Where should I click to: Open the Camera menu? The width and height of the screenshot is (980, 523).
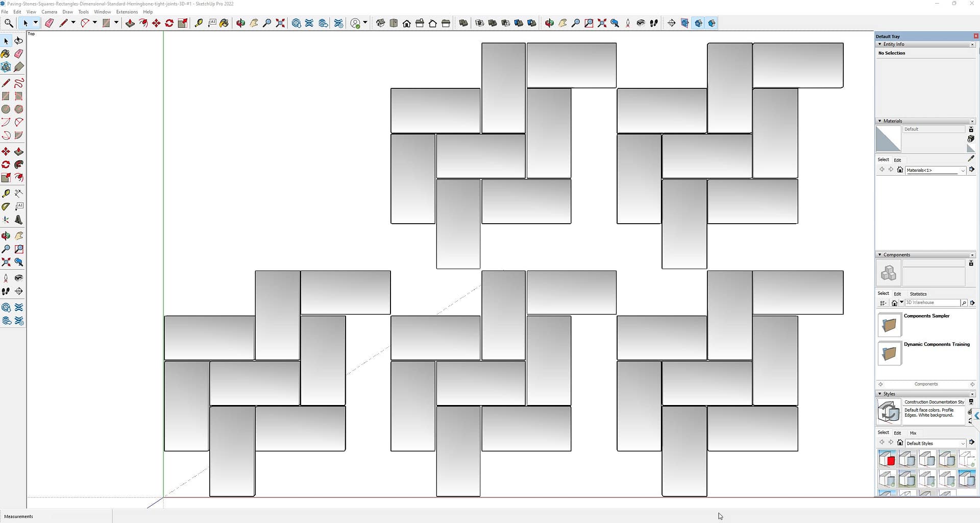(x=49, y=12)
